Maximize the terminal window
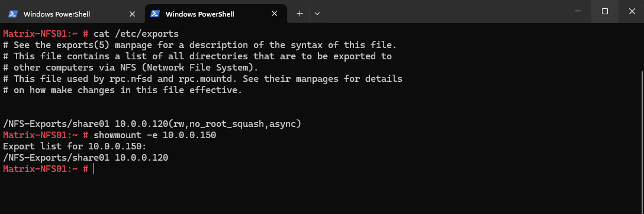The width and height of the screenshot is (644, 214). click(x=604, y=11)
